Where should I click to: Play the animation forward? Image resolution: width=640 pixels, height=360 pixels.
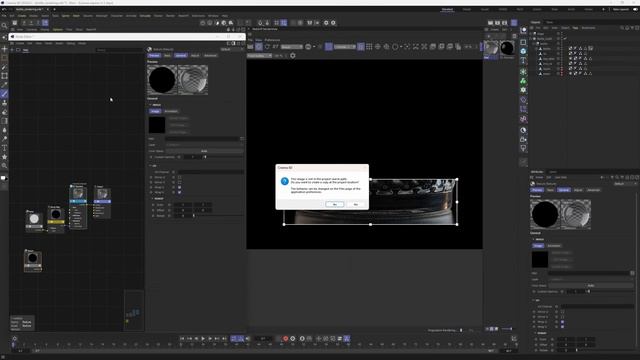(203, 338)
